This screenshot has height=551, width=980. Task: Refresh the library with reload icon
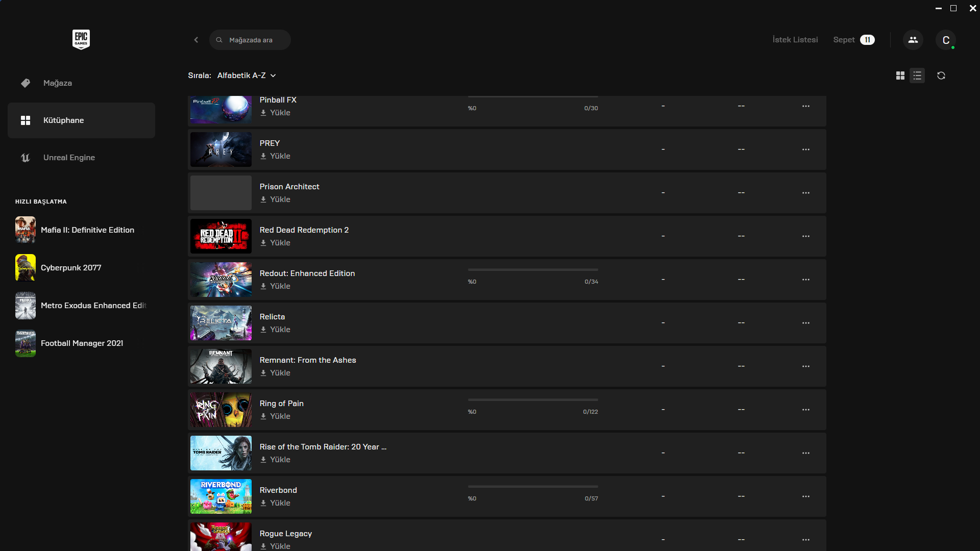point(941,76)
